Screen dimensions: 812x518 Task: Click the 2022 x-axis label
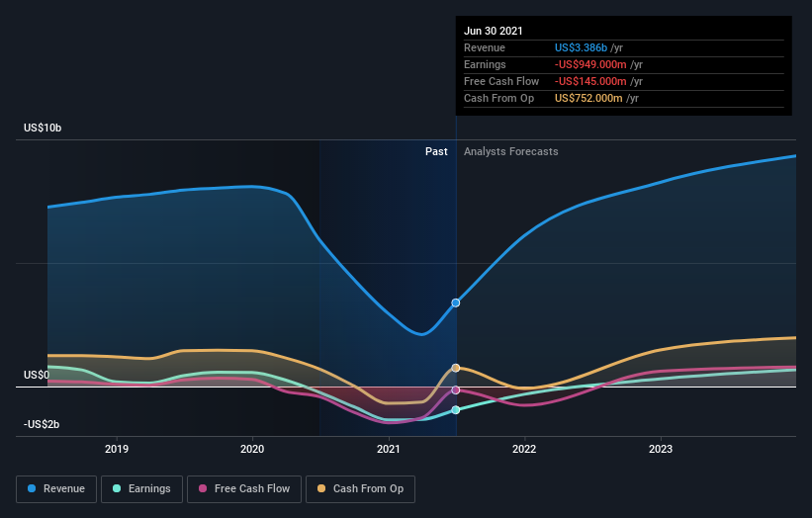pos(524,449)
